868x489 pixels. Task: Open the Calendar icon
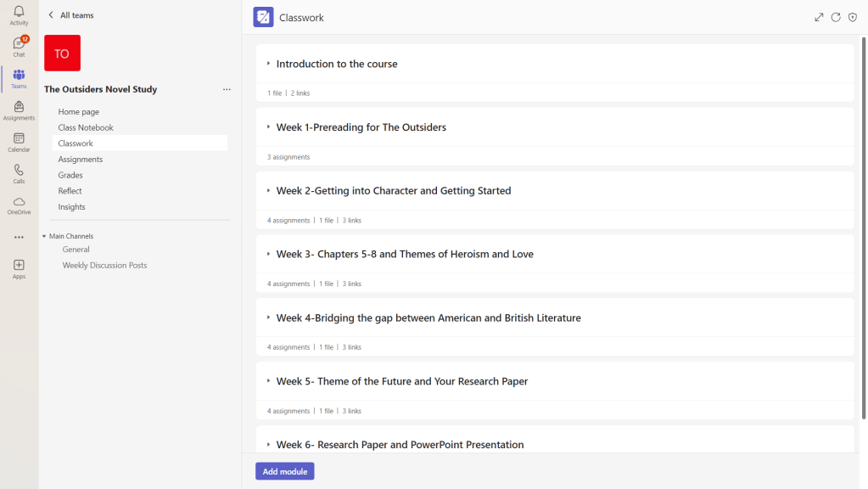19,141
